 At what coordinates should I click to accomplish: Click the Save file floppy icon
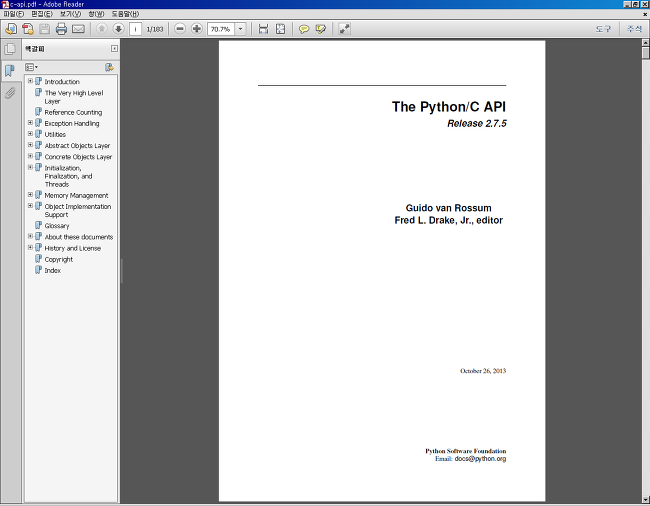[x=44, y=29]
